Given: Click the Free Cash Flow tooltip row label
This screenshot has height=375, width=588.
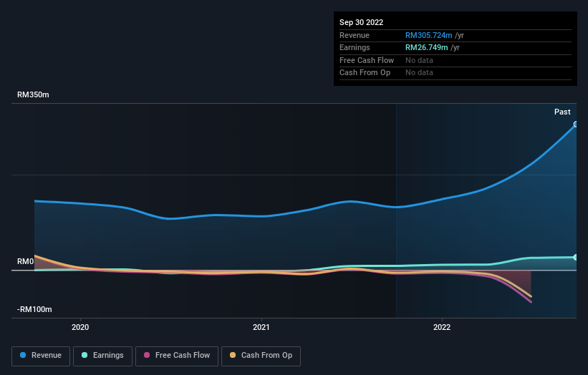Looking at the screenshot, I should click(x=367, y=60).
